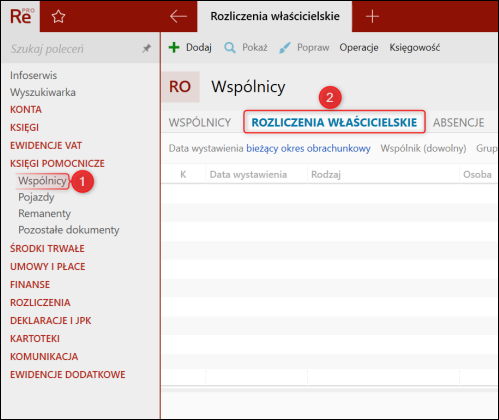
Task: Click the pin icon in search box
Action: [x=146, y=49]
